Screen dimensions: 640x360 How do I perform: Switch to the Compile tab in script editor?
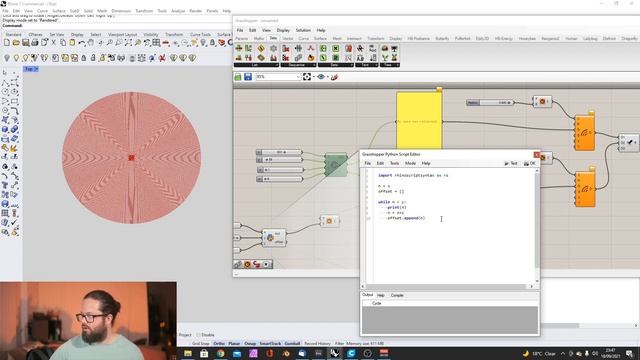pyautogui.click(x=397, y=295)
